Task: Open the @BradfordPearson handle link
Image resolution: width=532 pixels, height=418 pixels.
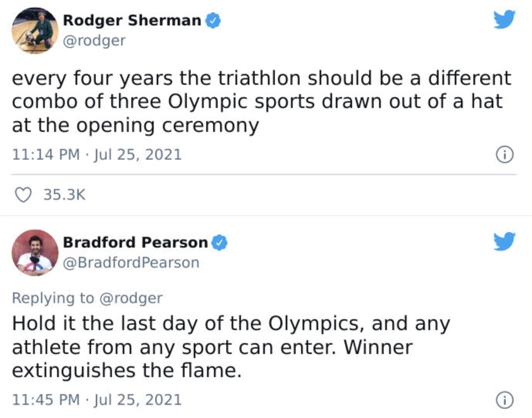Action: (131, 263)
